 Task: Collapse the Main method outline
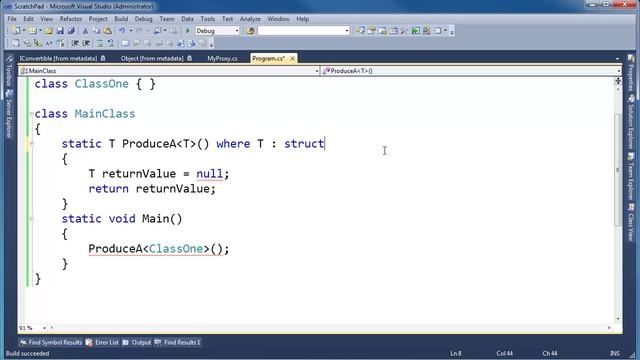coord(31,219)
